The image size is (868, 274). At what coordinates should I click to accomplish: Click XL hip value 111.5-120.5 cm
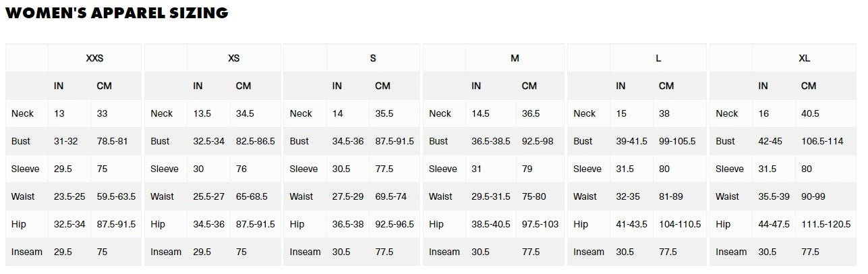826,224
